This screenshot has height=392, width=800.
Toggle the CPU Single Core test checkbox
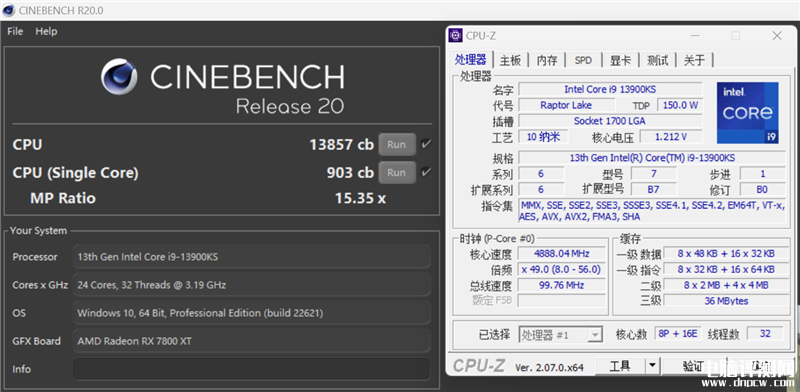(426, 173)
